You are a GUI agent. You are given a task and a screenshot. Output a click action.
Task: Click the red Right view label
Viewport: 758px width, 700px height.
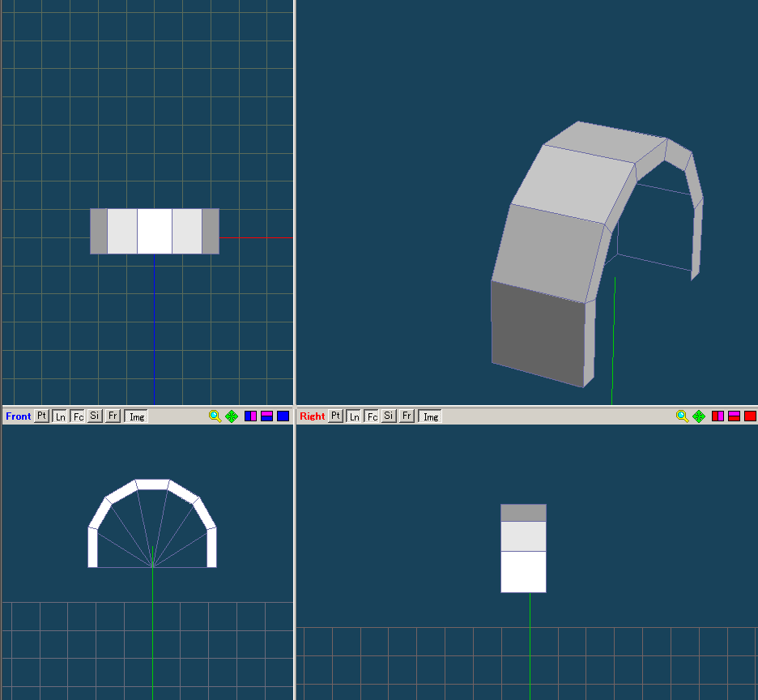[312, 416]
